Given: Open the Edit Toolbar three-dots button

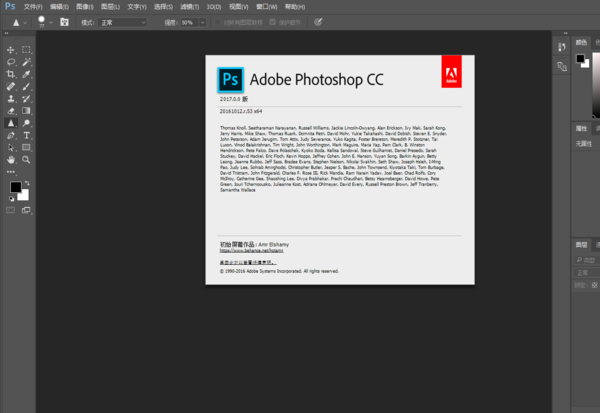Looking at the screenshot, I should [11, 172].
